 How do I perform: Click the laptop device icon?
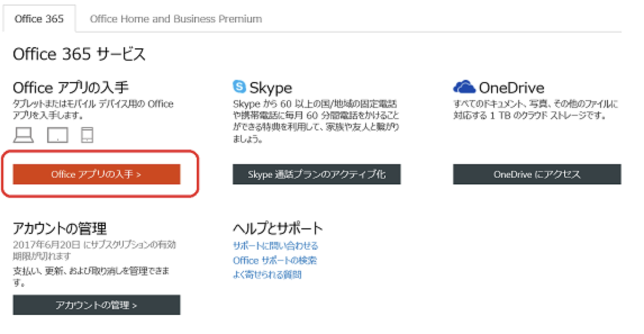23,136
